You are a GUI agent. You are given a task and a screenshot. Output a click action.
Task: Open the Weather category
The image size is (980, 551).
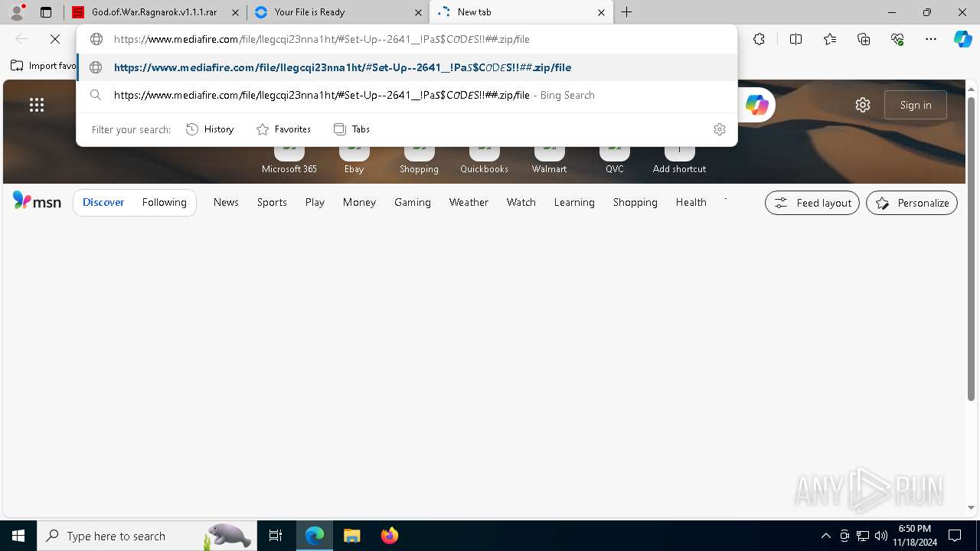coord(469,202)
